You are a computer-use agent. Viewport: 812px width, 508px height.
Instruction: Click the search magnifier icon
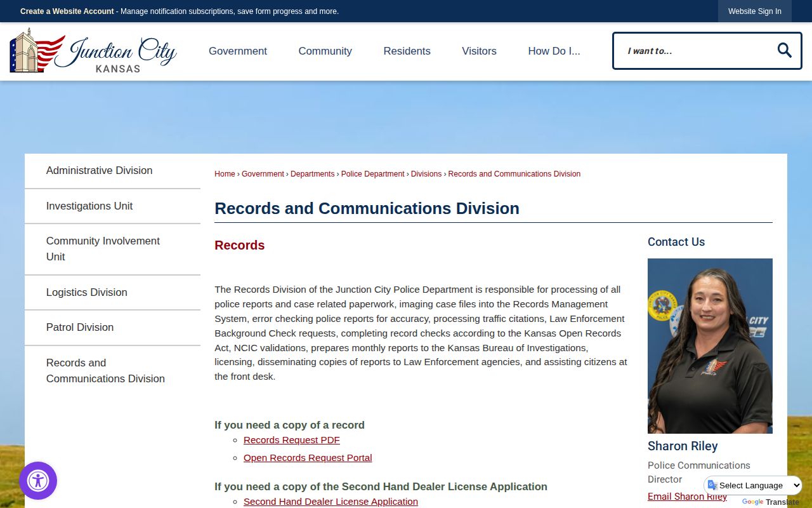(x=784, y=51)
